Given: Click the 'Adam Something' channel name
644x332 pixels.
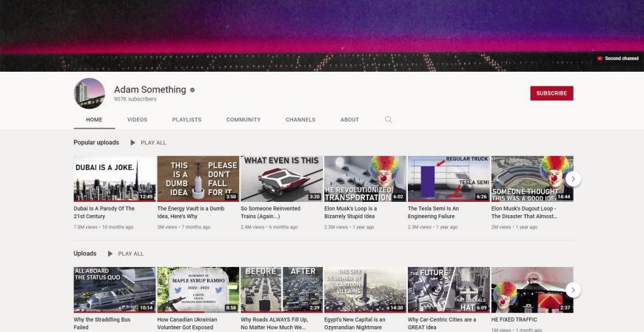Looking at the screenshot, I should click(150, 89).
